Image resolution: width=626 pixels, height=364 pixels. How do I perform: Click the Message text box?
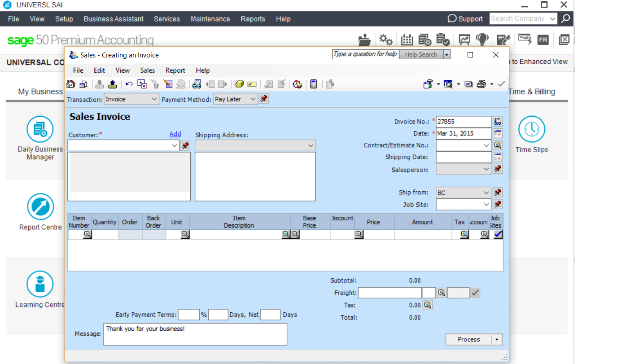coord(195,334)
